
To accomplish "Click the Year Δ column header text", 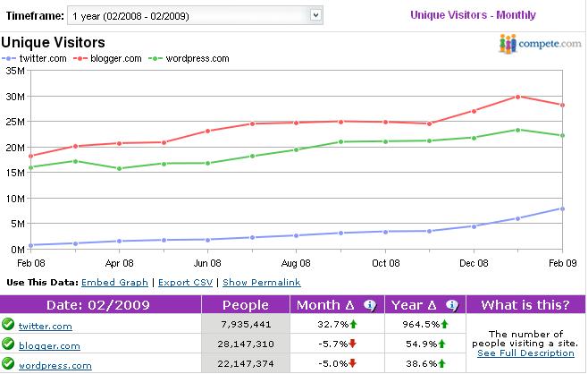I will click(414, 305).
